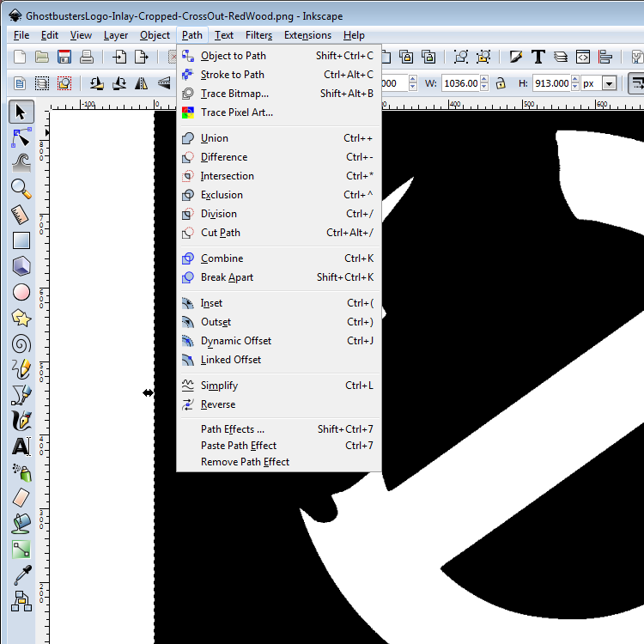This screenshot has width=644, height=644.
Task: Choose Union from Path menu
Action: click(x=278, y=138)
